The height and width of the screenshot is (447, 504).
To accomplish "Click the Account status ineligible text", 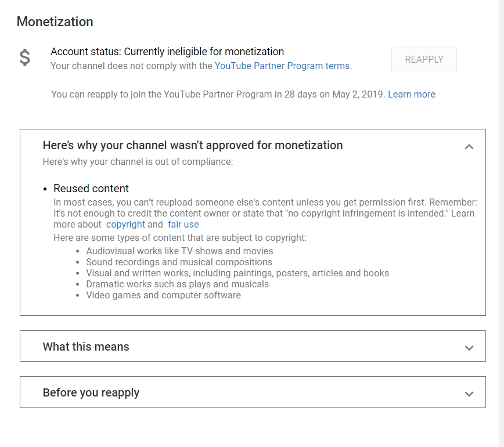I will (167, 52).
